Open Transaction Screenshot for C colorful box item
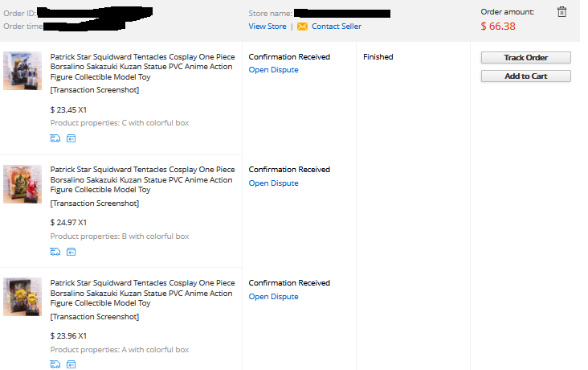This screenshot has height=370, width=588. tap(95, 90)
